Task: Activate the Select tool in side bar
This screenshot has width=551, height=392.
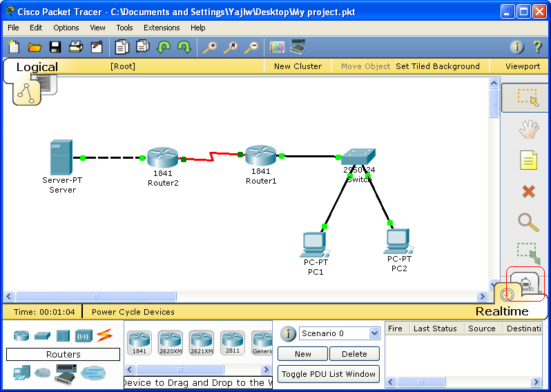Action: click(528, 97)
